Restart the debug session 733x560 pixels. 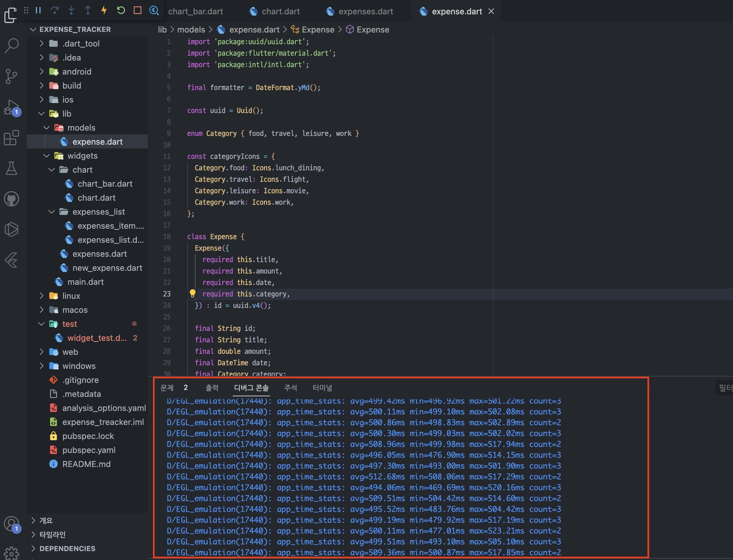tap(121, 10)
